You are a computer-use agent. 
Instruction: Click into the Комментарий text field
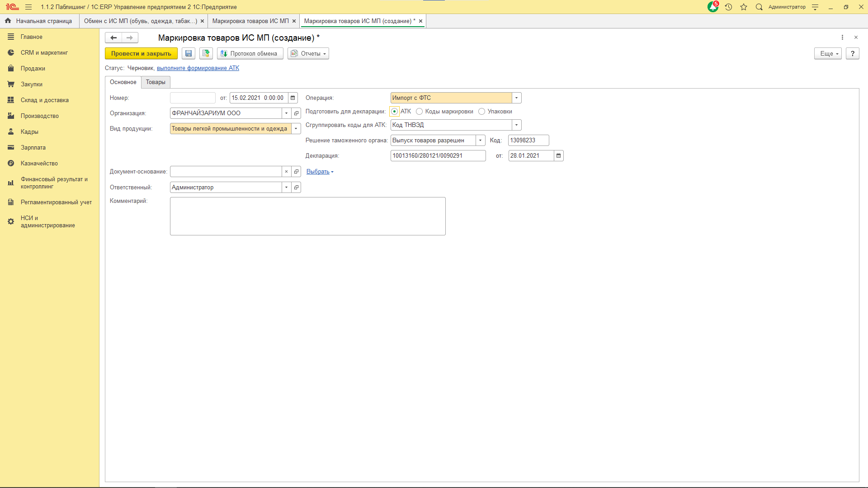(307, 216)
